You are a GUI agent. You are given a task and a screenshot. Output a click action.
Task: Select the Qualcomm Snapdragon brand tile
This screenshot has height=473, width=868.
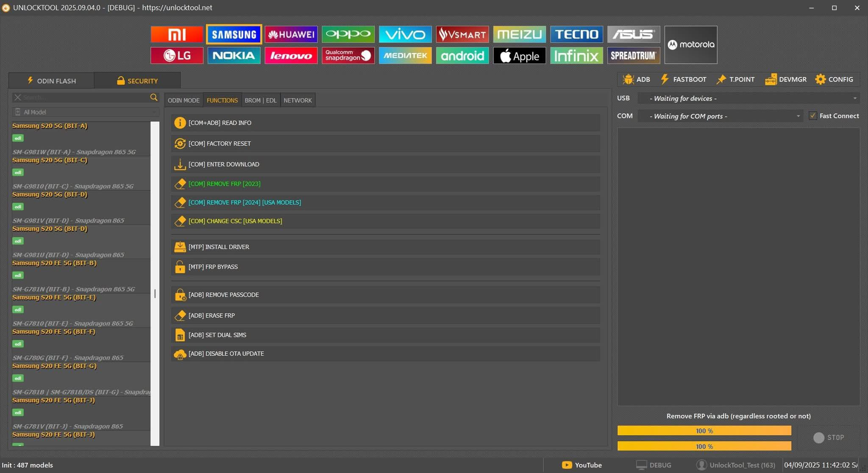pos(348,56)
